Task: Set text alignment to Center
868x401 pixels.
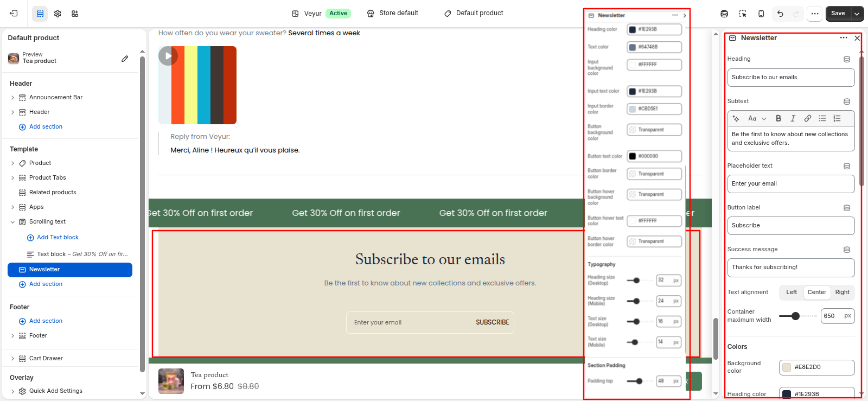Action: point(817,292)
